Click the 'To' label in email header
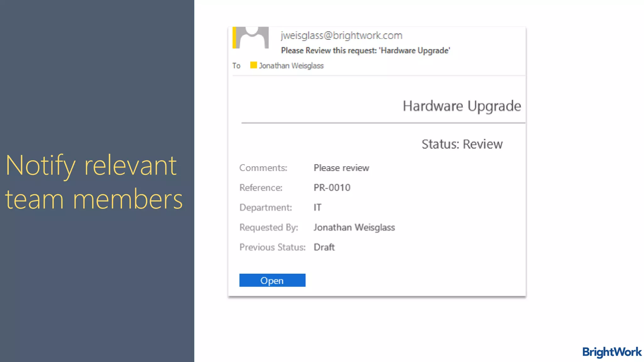The height and width of the screenshot is (362, 644). (236, 66)
